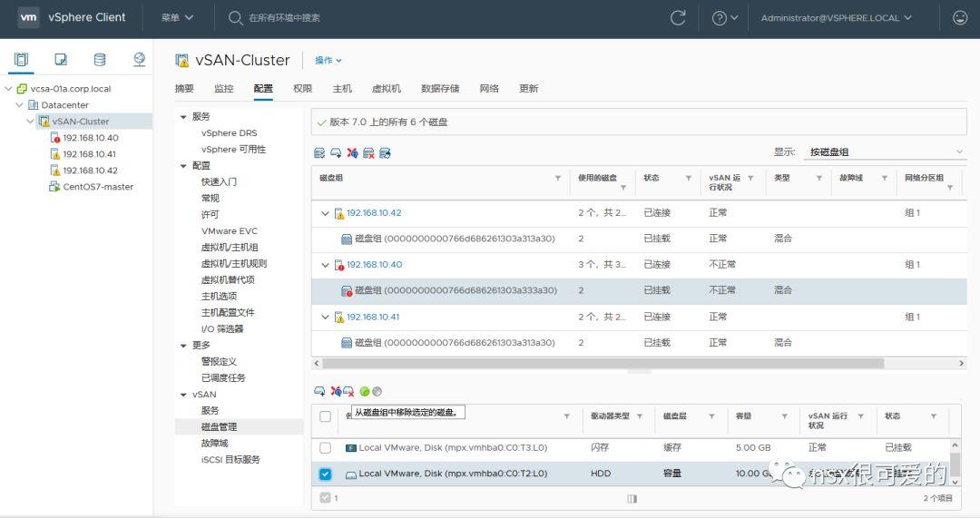Collapse the vcsa-01a.corp.local tree node
Image resolution: width=980 pixels, height=518 pixels.
pos(8,89)
